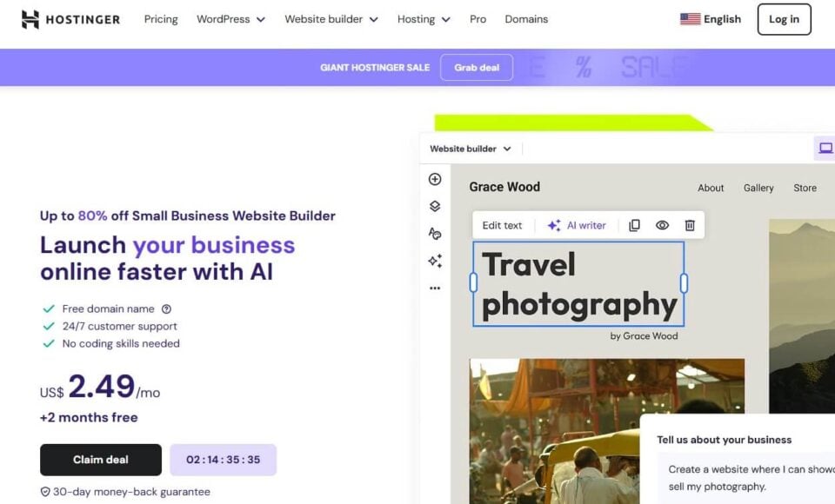835x504 pixels.
Task: Click the trash delete icon
Action: (x=690, y=225)
